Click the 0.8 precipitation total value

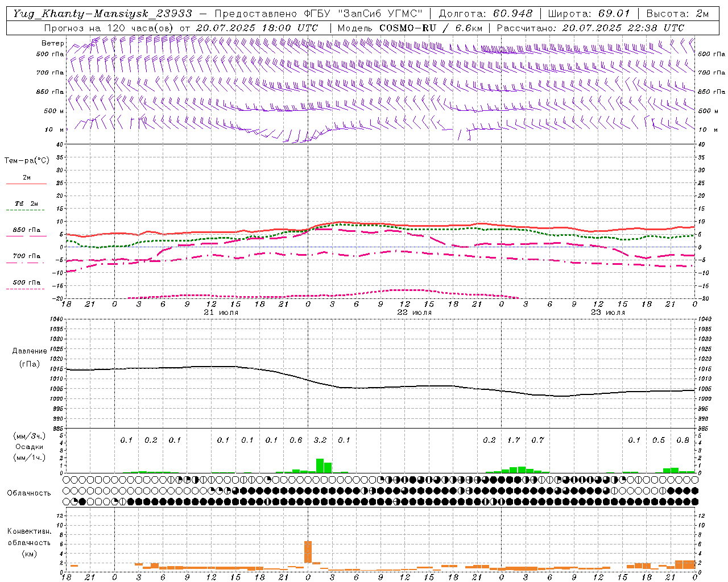682,440
